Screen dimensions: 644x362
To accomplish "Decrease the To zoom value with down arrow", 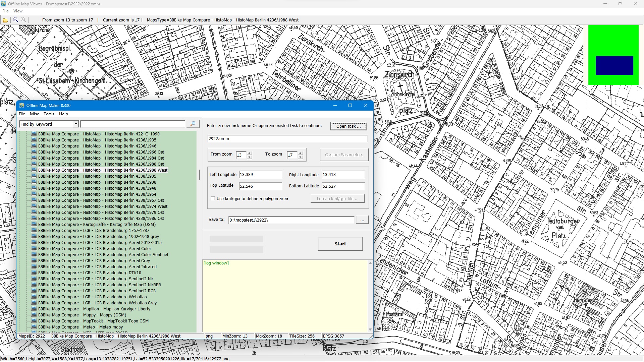I will click(301, 157).
